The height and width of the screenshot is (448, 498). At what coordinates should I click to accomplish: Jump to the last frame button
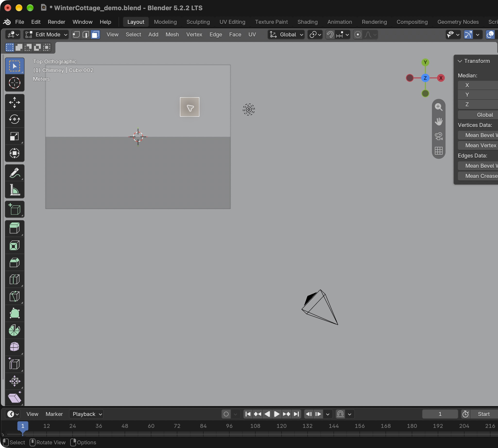296,414
